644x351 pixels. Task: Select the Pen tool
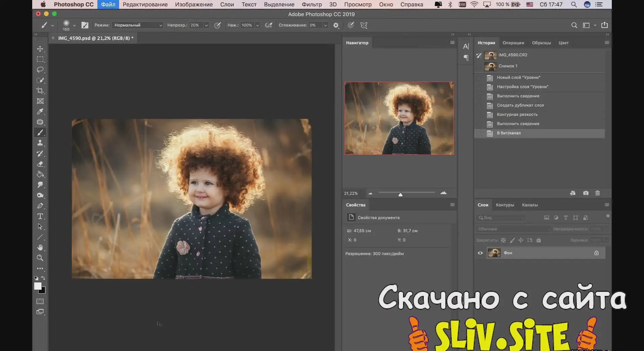(40, 206)
